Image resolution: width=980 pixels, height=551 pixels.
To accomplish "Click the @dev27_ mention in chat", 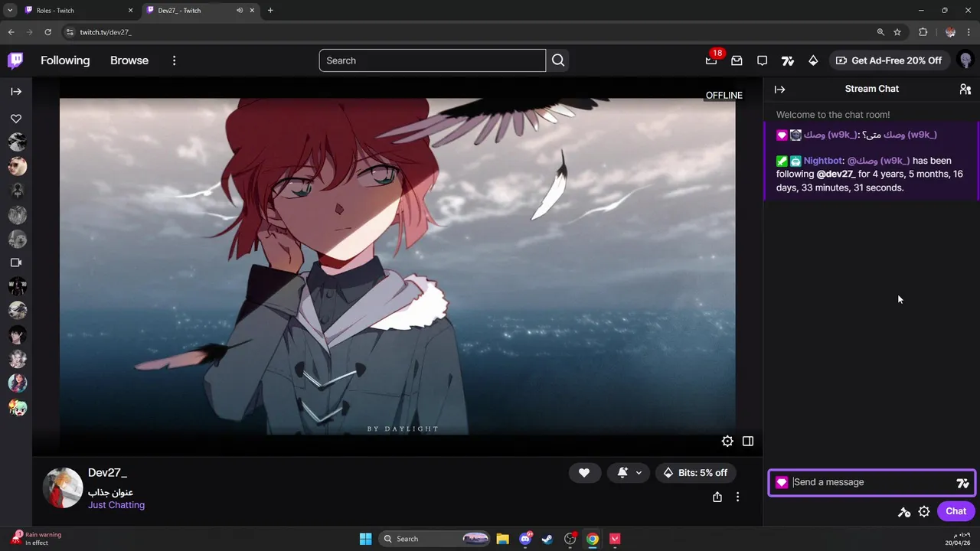I will (x=836, y=174).
